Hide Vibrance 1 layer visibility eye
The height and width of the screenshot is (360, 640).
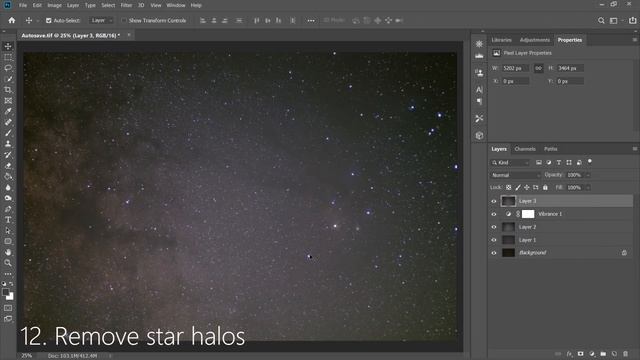(494, 214)
